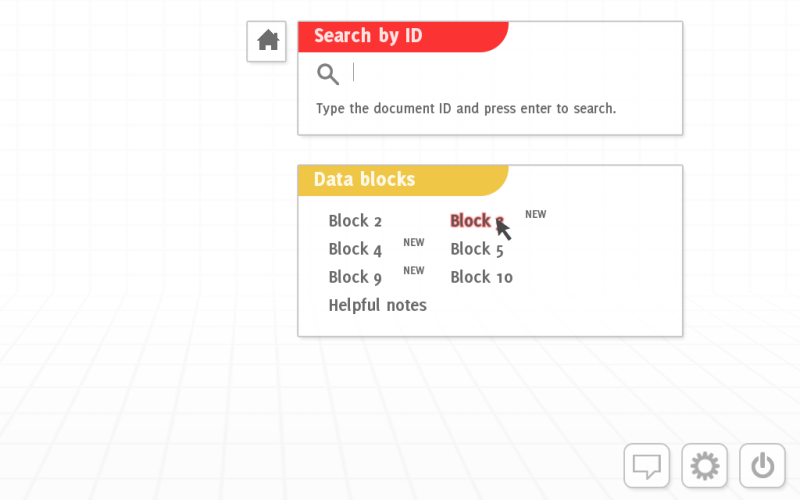Open the Helpful notes entry
Viewport: 800px width, 500px height.
coord(378,305)
